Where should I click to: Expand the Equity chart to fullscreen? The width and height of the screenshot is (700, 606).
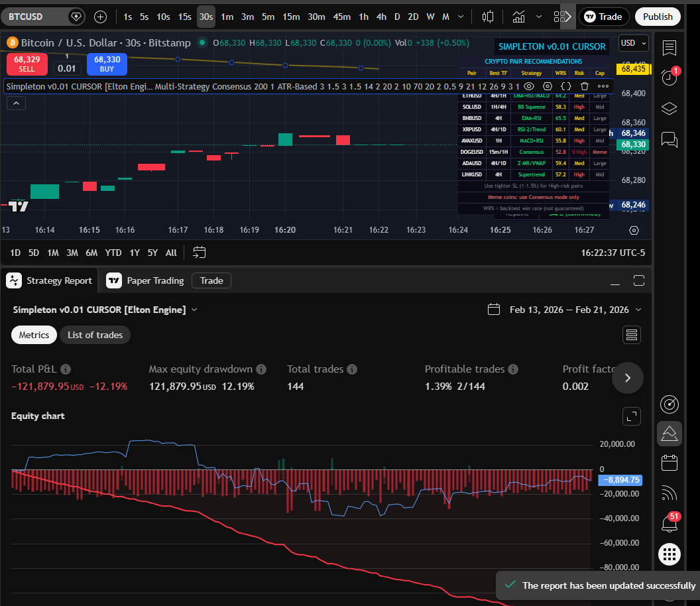(631, 416)
